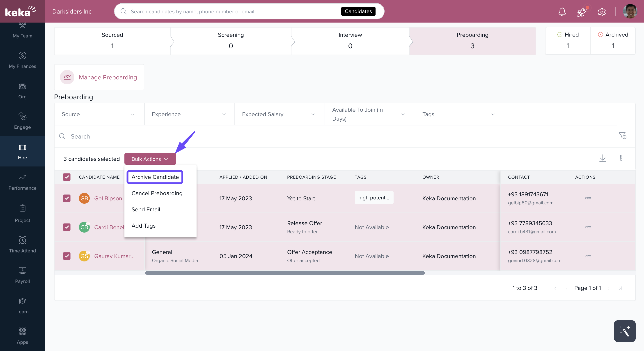This screenshot has height=351, width=644.
Task: Open actions dots for Gel Bipson
Action: coord(587,198)
